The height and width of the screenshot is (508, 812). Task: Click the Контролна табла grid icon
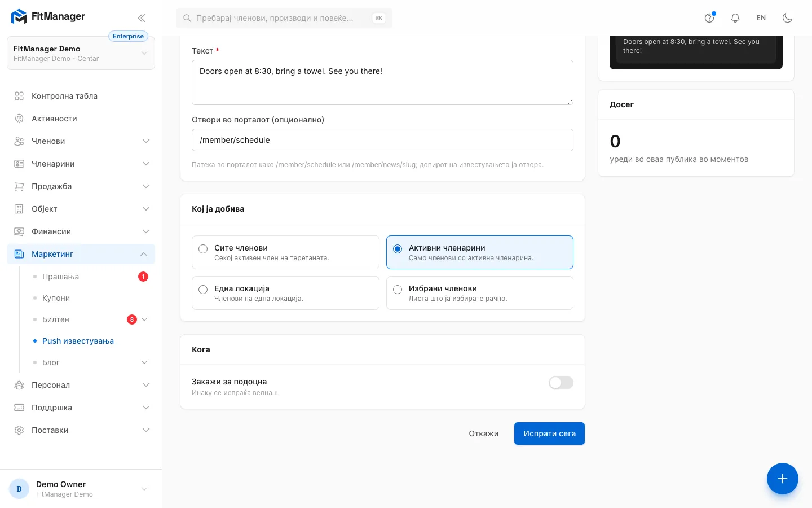tap(19, 96)
